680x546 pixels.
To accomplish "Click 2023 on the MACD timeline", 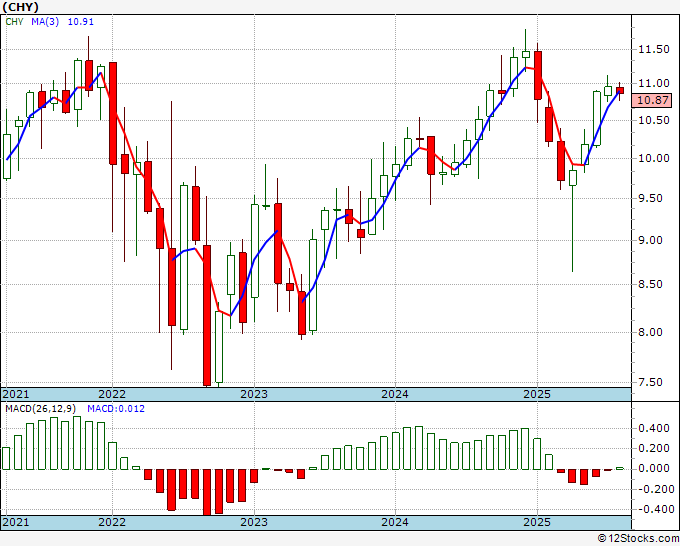I will click(x=254, y=522).
